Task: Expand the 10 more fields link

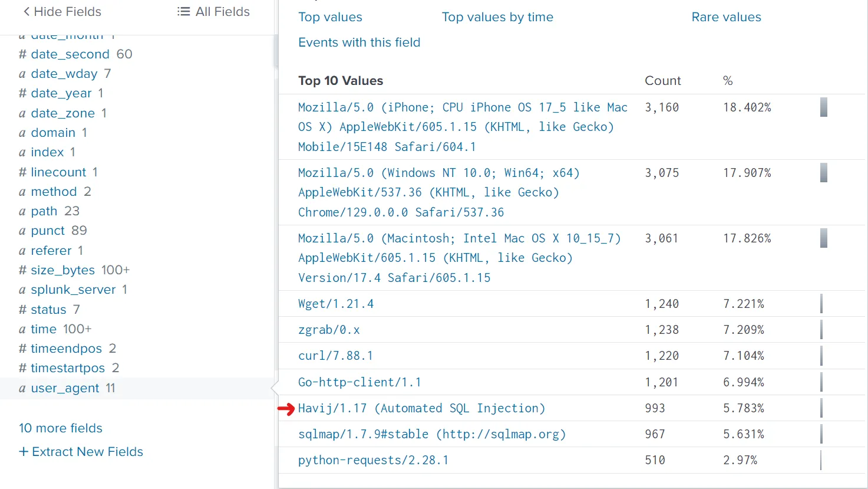Action: pyautogui.click(x=61, y=428)
